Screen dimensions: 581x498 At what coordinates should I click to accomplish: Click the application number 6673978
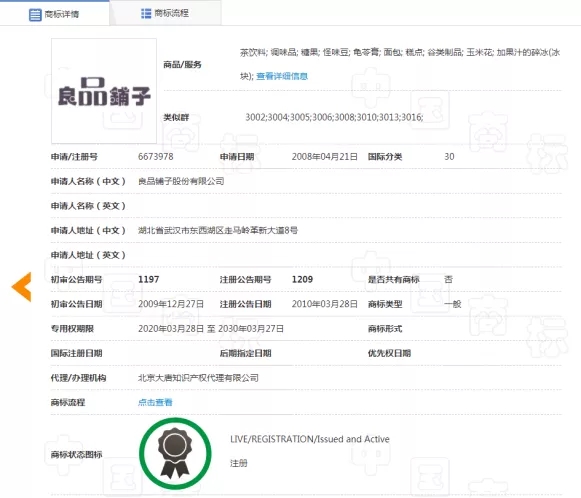(156, 156)
